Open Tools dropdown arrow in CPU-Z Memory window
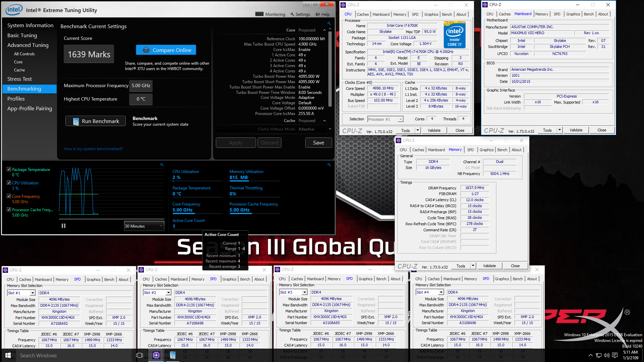Image resolution: width=644 pixels, height=362 pixels. click(x=473, y=266)
